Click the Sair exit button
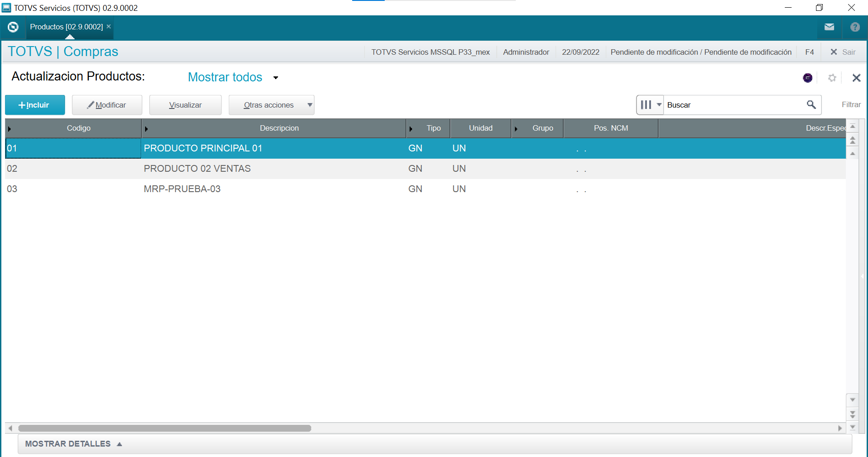The image size is (868, 457). tap(843, 52)
